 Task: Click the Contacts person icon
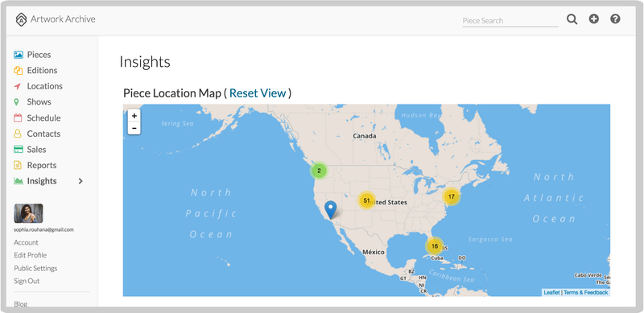point(18,134)
